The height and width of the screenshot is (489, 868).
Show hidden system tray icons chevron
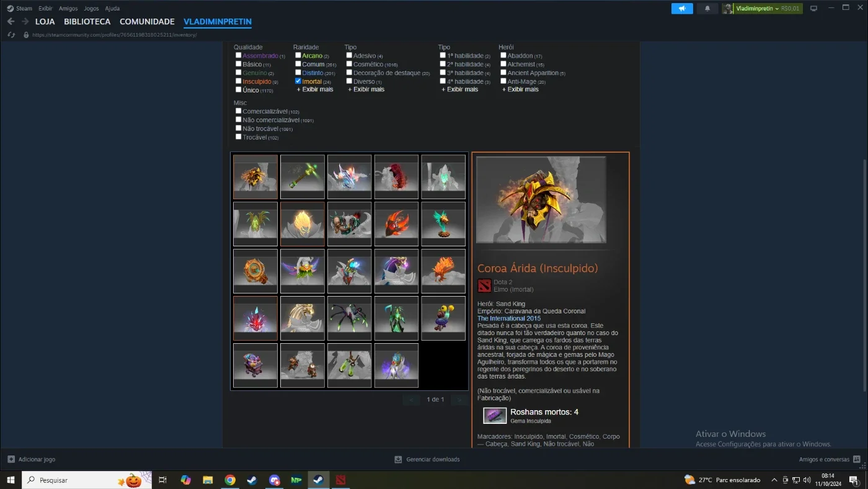[774, 480]
